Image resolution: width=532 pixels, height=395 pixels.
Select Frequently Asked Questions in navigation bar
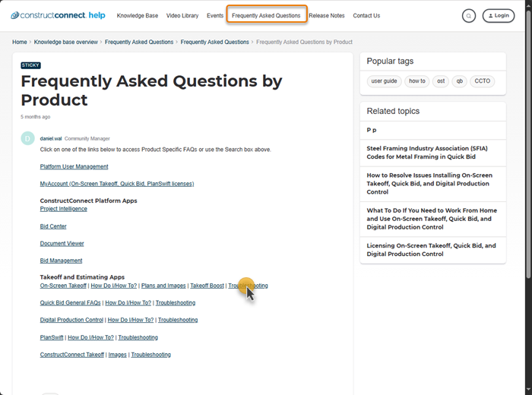266,16
